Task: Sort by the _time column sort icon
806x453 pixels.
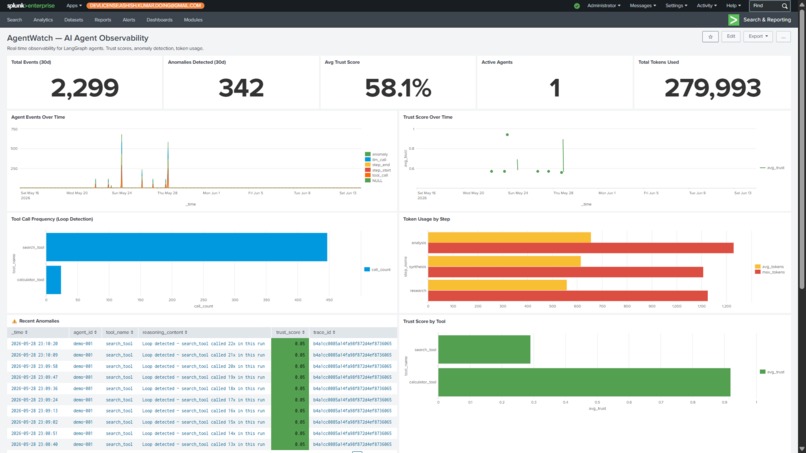Action: tap(26, 333)
